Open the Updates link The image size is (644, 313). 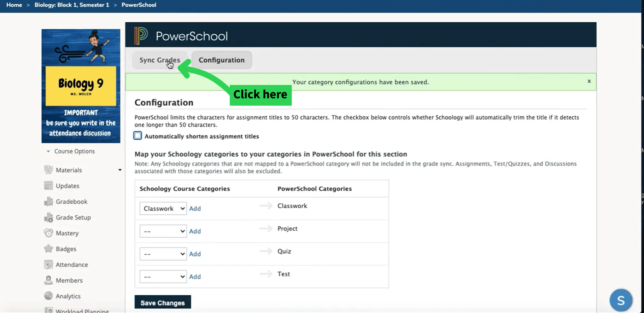click(68, 186)
